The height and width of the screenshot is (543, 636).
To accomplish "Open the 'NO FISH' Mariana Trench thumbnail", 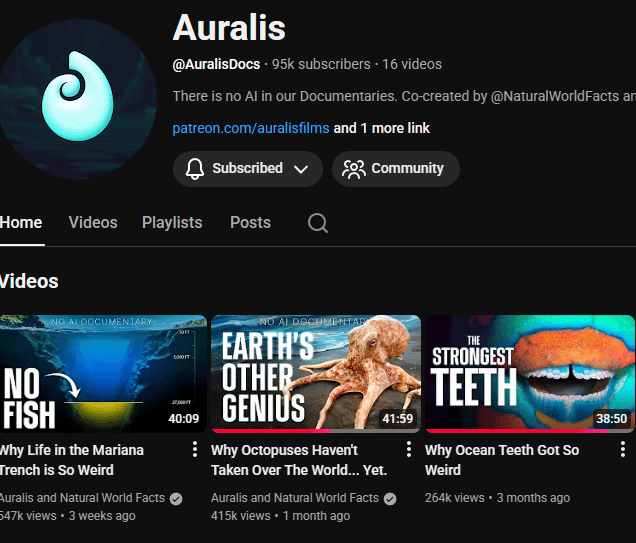I will pyautogui.click(x=103, y=373).
